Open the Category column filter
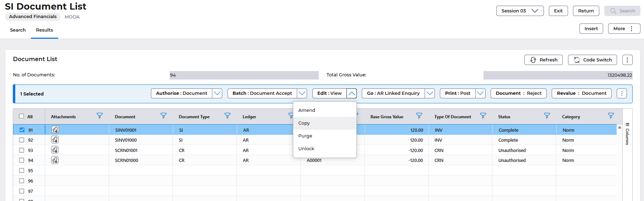644x201 pixels. pos(611,116)
